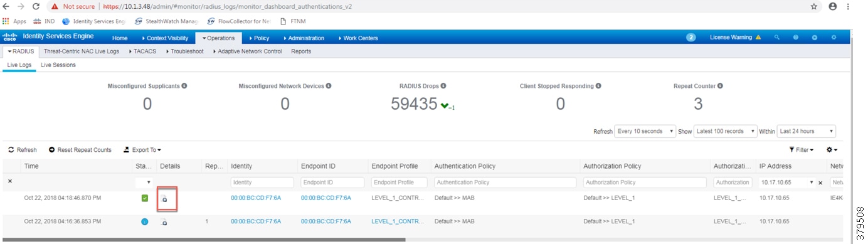Click the Authentication Policy filter field
The image size is (868, 244).
click(505, 183)
